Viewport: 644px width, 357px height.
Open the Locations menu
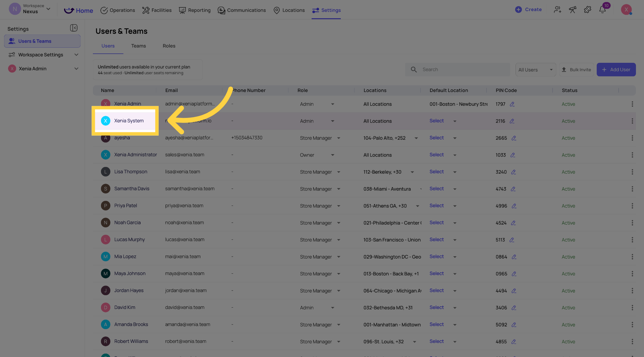(x=289, y=10)
